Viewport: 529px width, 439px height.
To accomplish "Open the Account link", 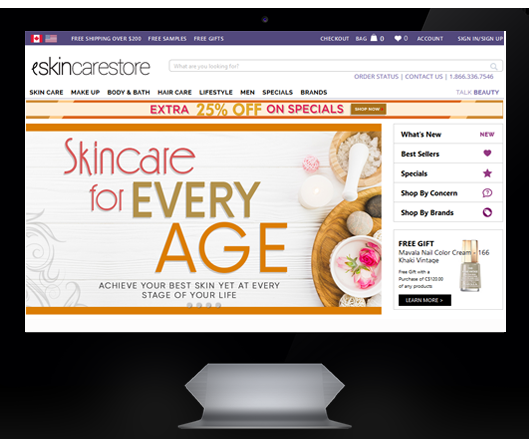I will point(430,39).
